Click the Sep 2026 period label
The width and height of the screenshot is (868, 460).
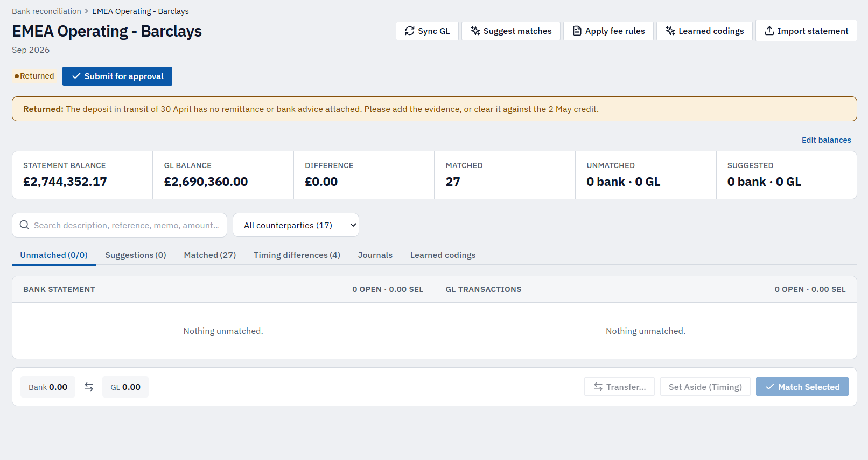31,50
